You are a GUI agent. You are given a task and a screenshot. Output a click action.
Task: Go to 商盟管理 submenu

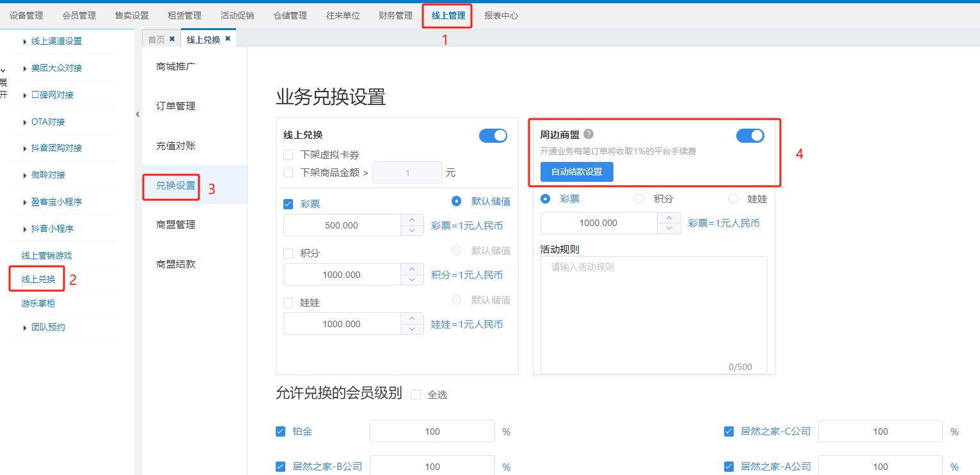(x=176, y=224)
